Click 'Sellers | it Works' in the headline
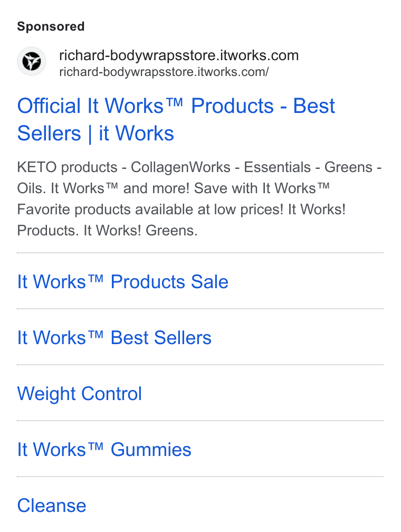This screenshot has width=401, height=532. (x=96, y=133)
